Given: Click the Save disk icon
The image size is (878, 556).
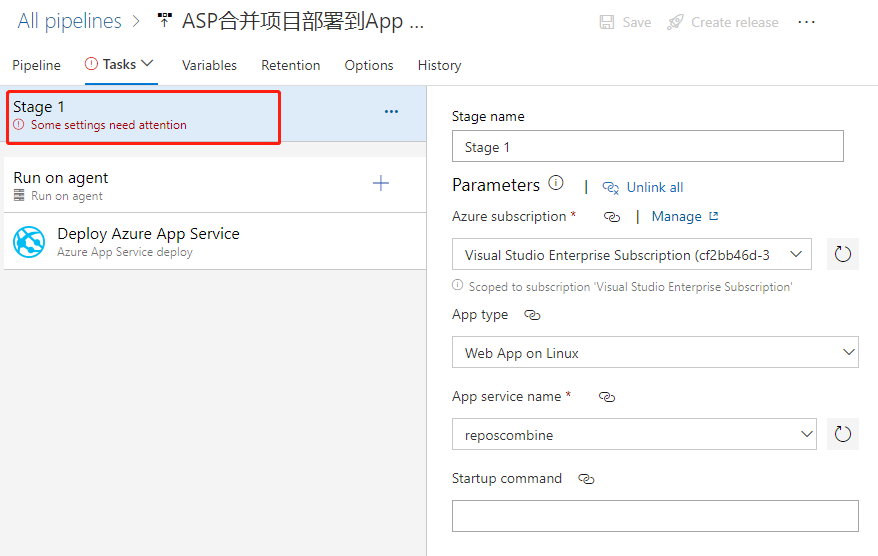Looking at the screenshot, I should click(606, 22).
